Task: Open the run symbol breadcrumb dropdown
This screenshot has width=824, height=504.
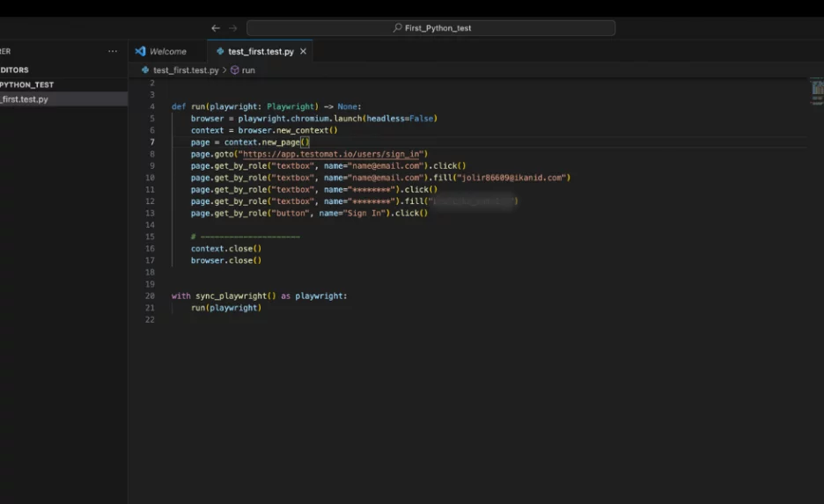Action: tap(248, 70)
